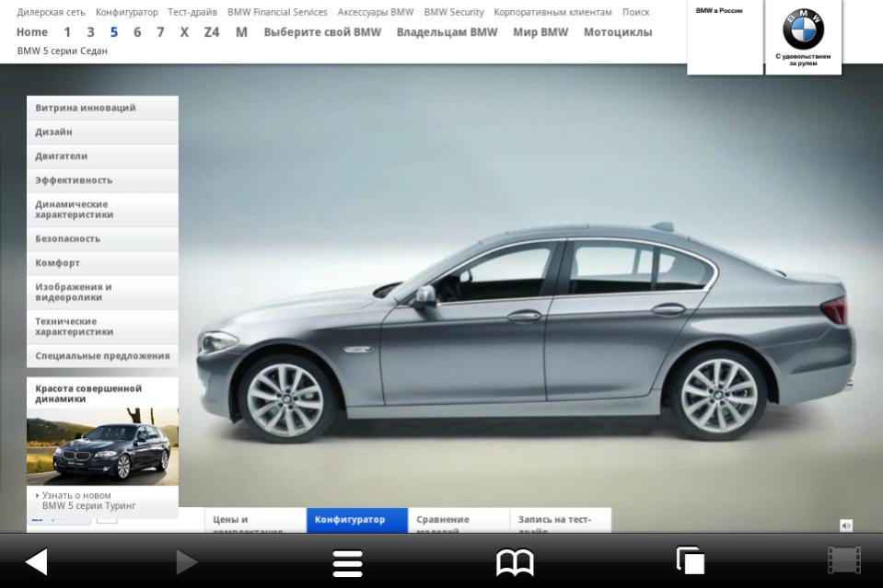Open the browser tabs/windows icon
This screenshot has width=883, height=588.
coord(690,560)
